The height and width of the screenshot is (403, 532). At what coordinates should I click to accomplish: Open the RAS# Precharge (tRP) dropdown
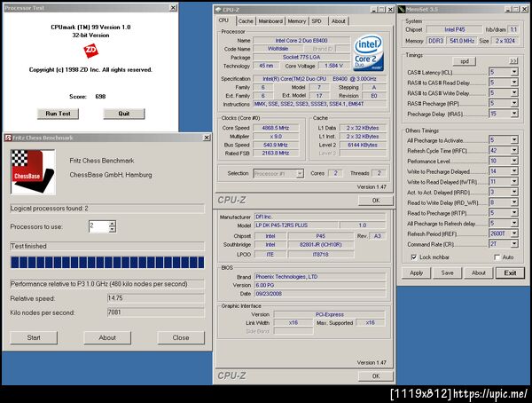(x=514, y=103)
